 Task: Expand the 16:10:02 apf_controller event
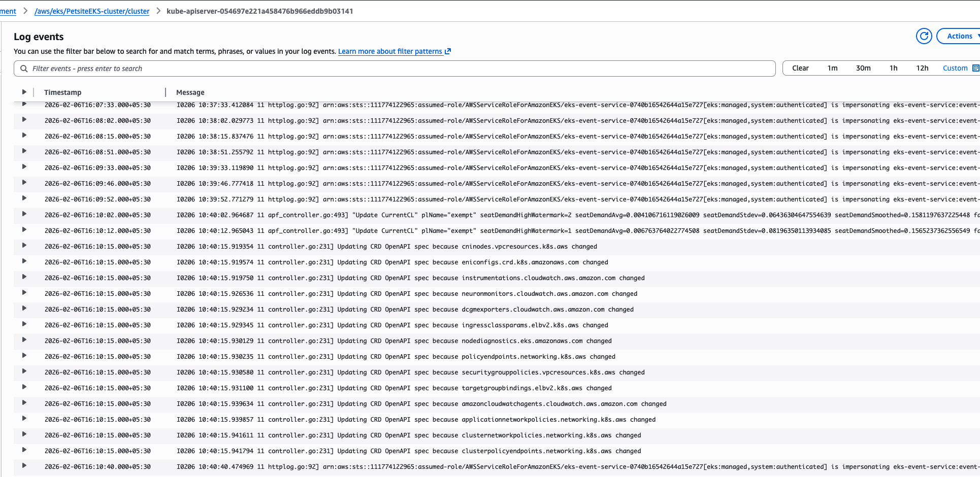tap(24, 214)
